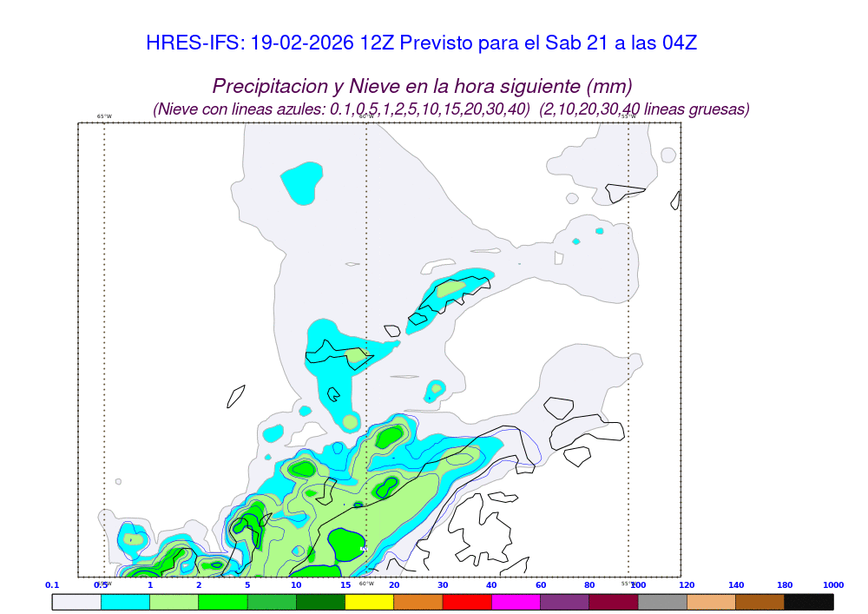Viewport: 868px width, 614px height.
Task: Choose the purple 60–80 mm legend swatch
Action: point(564,601)
